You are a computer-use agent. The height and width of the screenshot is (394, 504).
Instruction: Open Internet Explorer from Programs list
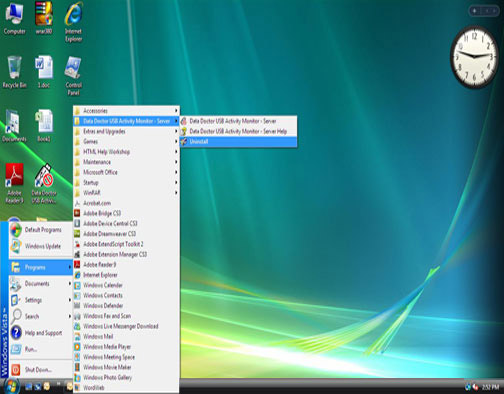pyautogui.click(x=126, y=275)
